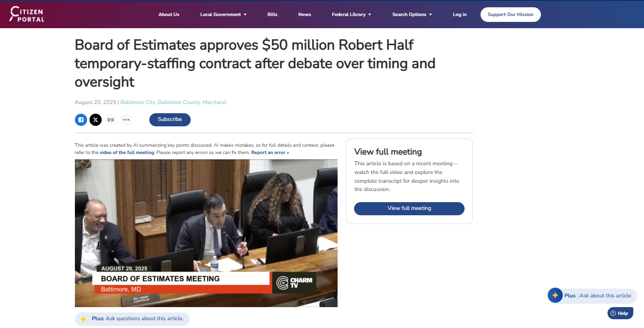Copy article link icon
Image resolution: width=644 pixels, height=328 pixels.
[111, 120]
